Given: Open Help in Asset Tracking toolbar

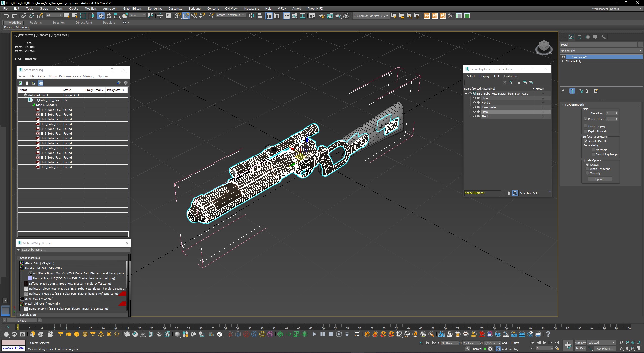Looking at the screenshot, I should [x=119, y=83].
